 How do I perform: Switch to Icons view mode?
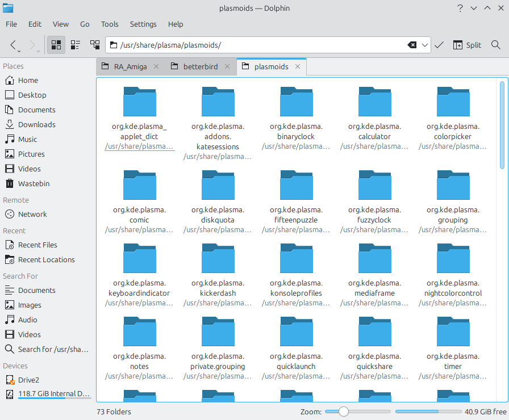click(56, 45)
